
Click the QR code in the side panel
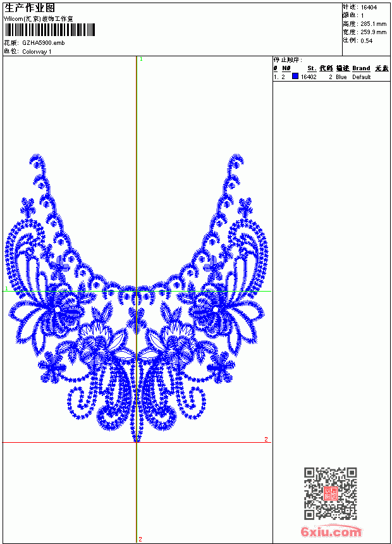click(x=331, y=493)
